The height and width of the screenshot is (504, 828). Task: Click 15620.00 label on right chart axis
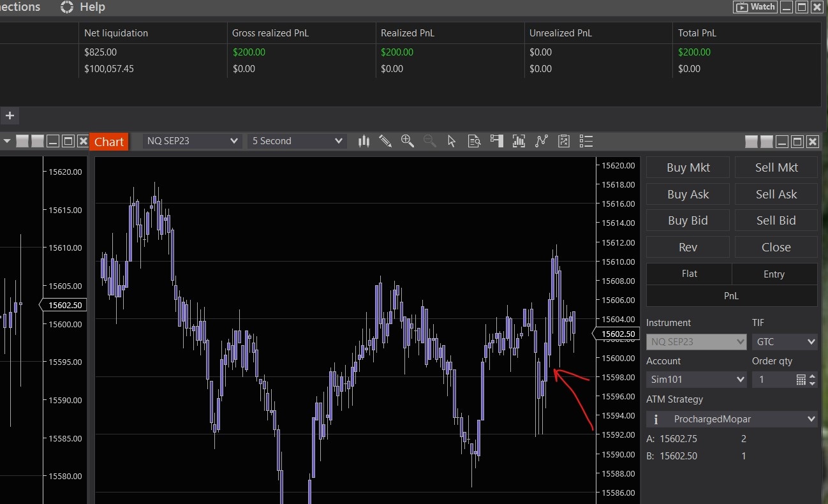pyautogui.click(x=619, y=165)
